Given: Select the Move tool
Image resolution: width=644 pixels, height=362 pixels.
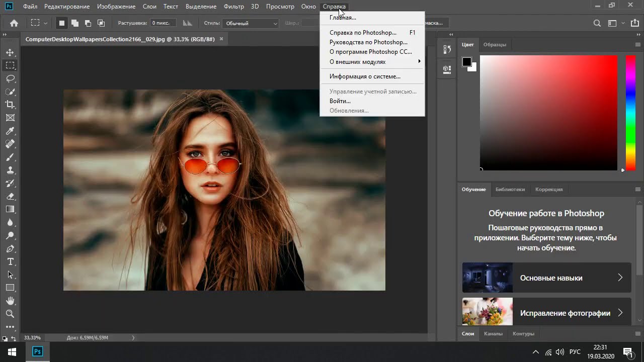Looking at the screenshot, I should tap(10, 52).
